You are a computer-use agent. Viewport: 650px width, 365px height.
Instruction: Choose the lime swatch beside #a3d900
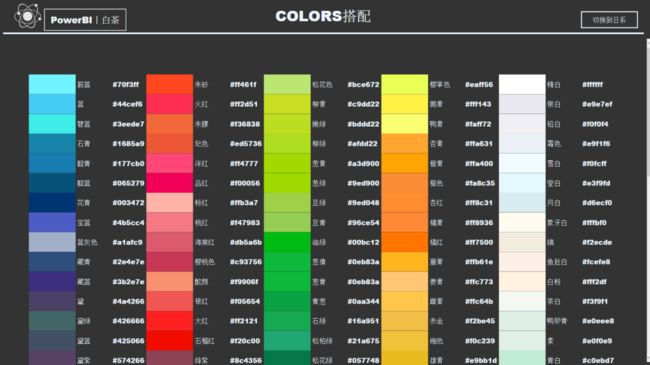287,163
